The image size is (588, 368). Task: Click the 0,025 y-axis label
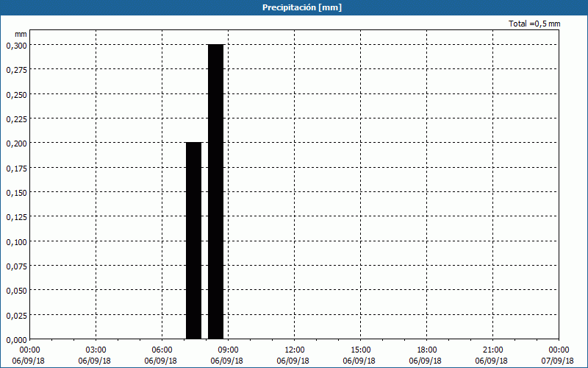pos(16,316)
